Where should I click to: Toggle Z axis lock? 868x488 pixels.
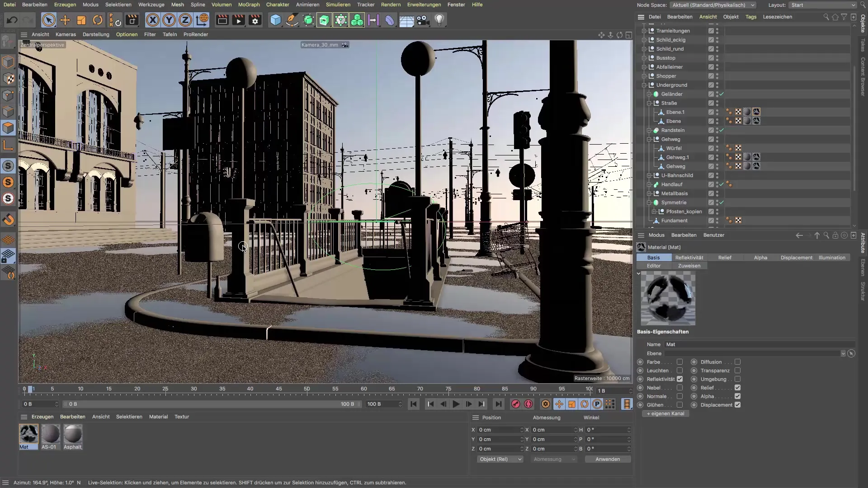[x=185, y=20]
